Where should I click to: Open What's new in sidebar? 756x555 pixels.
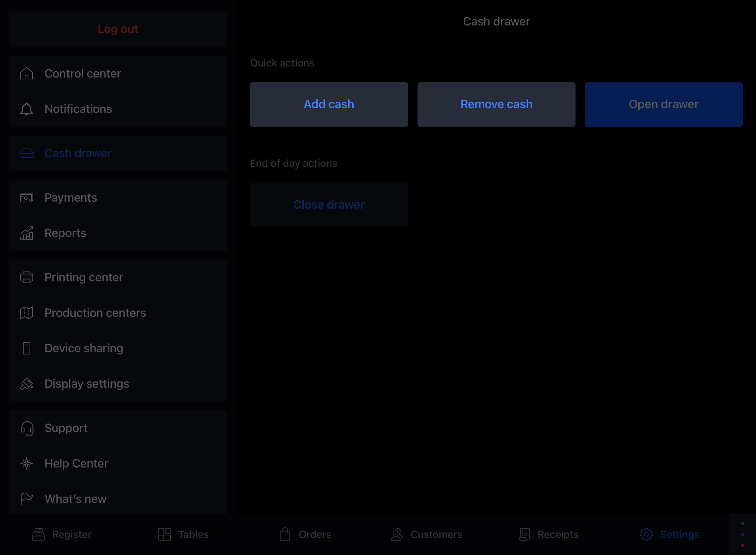(75, 499)
